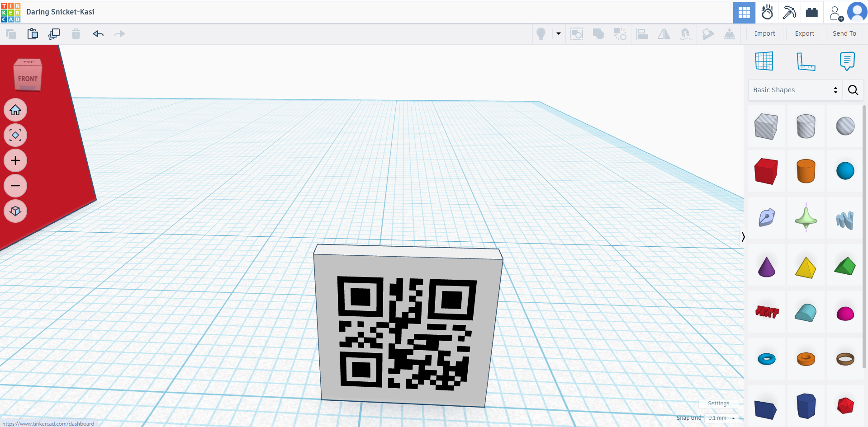Select the Round Roof shape
The height and width of the screenshot is (427, 868).
pyautogui.click(x=806, y=313)
